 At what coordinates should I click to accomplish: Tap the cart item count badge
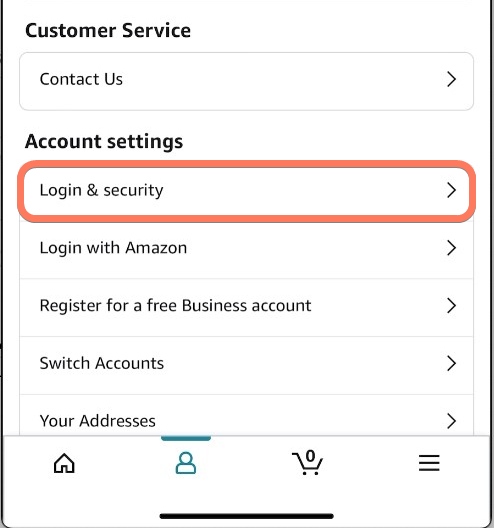[310, 456]
